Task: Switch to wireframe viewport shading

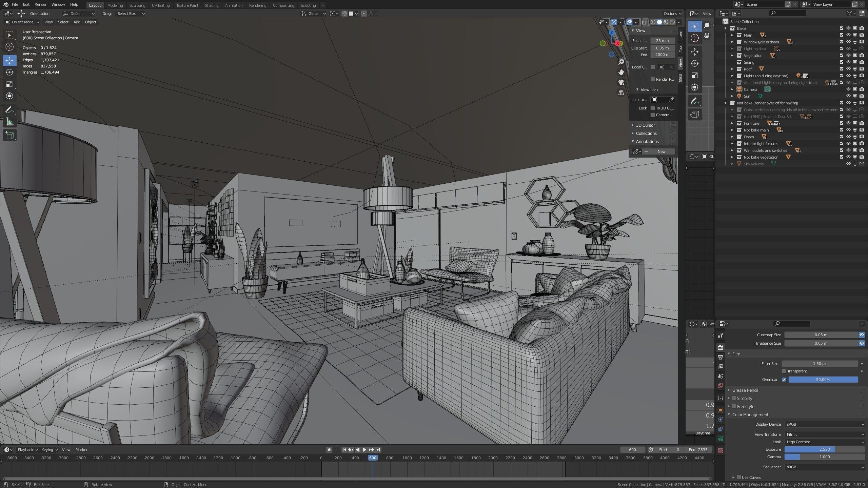Action: pyautogui.click(x=653, y=22)
